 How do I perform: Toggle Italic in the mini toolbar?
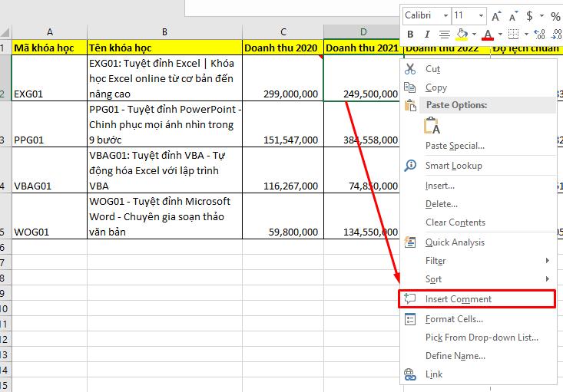click(426, 35)
